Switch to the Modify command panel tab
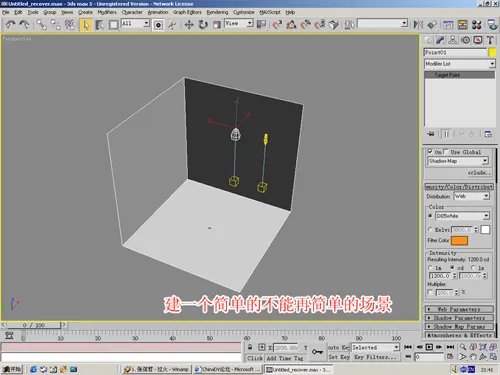500x375 pixels. click(x=440, y=40)
